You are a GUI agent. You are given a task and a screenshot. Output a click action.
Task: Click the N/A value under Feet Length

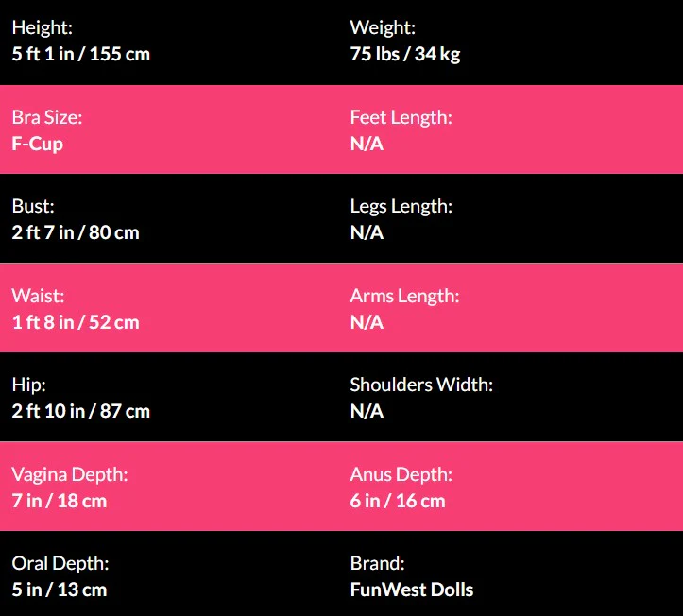(367, 144)
